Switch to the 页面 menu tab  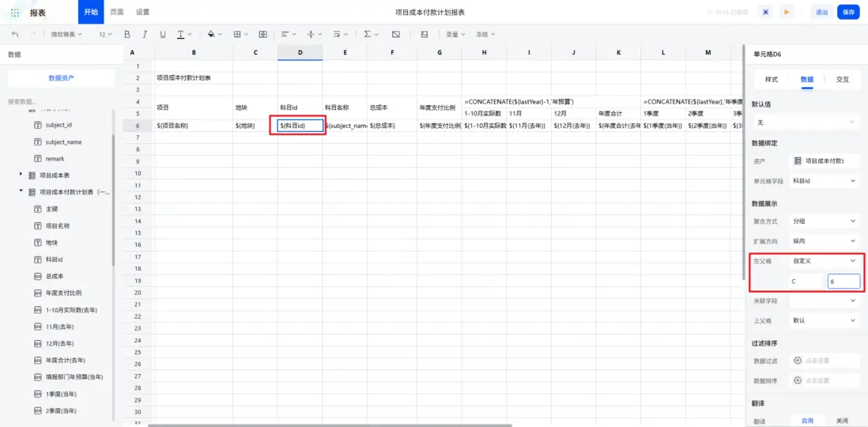[117, 12]
